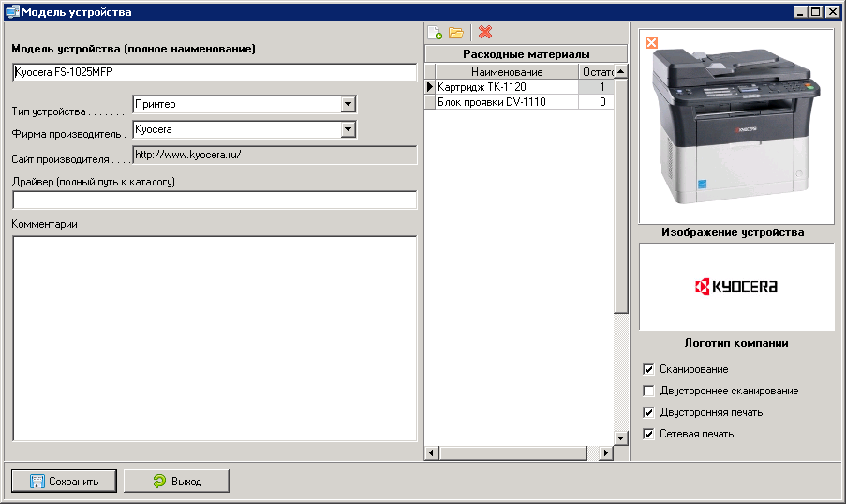Screen dimensions: 846x504
Task: Click inside the Комментарии text area
Action: [215, 338]
